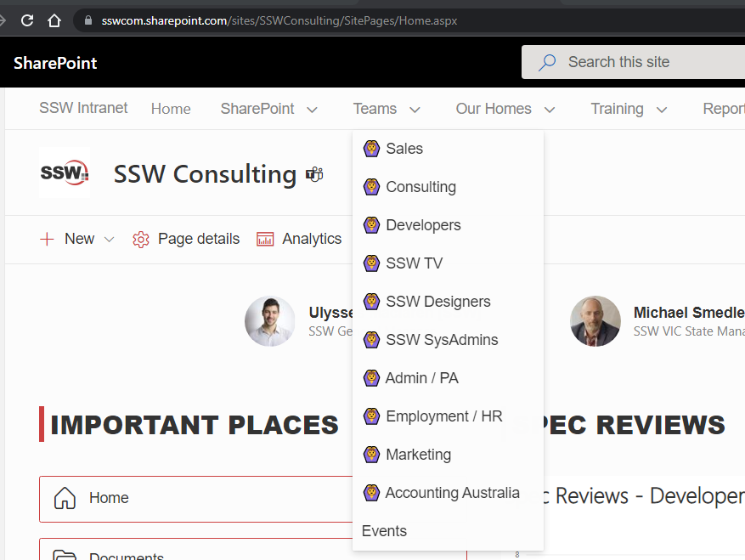Click the search magnifier icon
The image size is (745, 560).
(547, 62)
